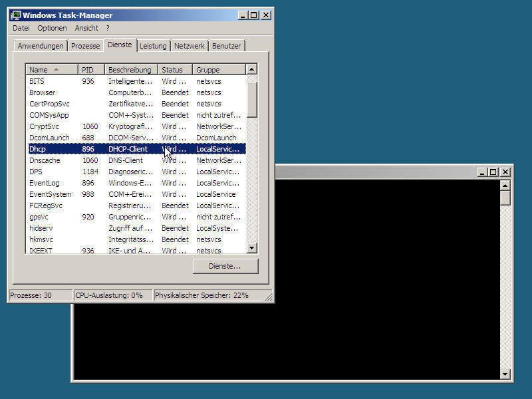
Task: Select the Browser service row
Action: [x=137, y=92]
